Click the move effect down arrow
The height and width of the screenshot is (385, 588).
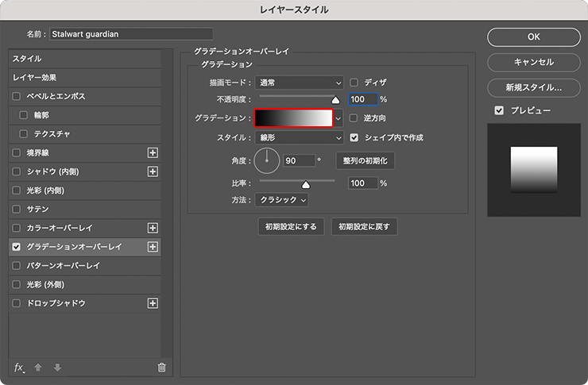(x=57, y=368)
